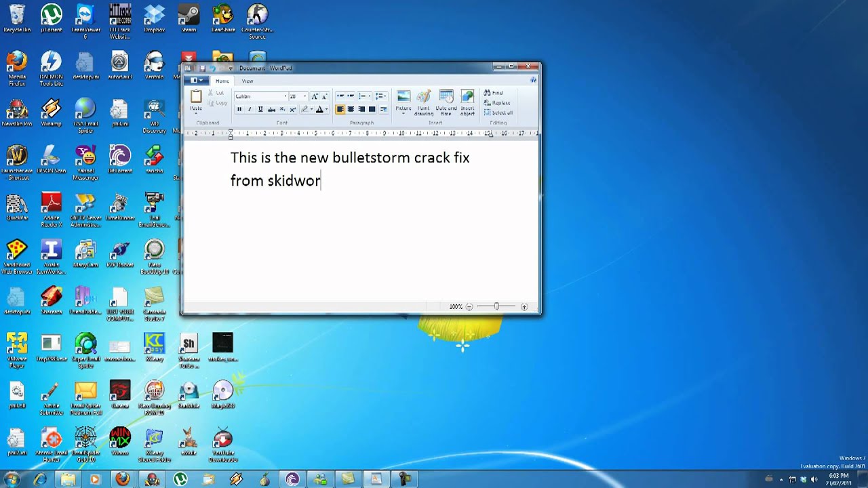This screenshot has height=488, width=868.
Task: Toggle Subscript formatting
Action: [x=282, y=109]
